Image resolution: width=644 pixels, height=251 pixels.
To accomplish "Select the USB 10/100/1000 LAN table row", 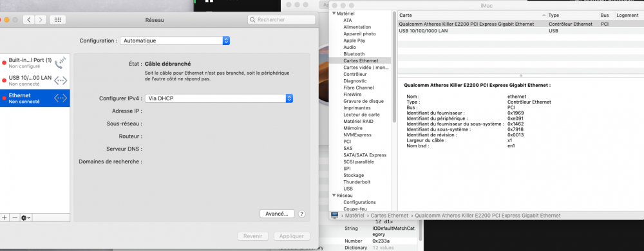I will point(521,31).
